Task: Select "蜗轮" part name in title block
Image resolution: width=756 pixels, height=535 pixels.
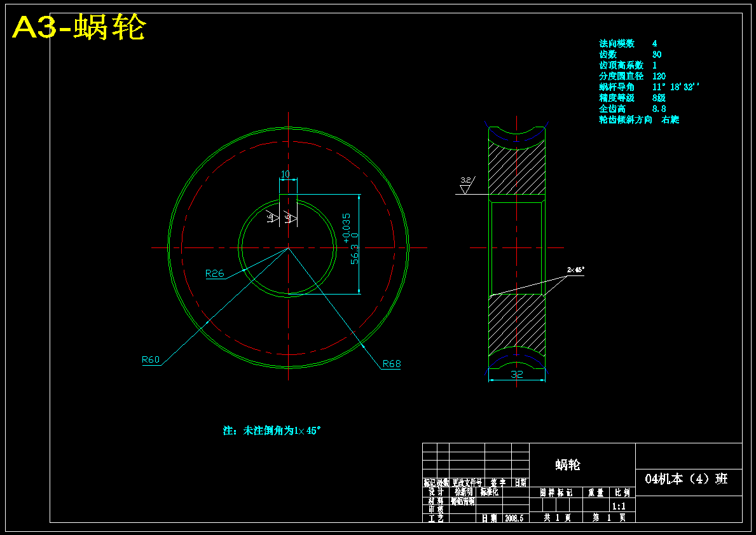Action: coord(568,464)
